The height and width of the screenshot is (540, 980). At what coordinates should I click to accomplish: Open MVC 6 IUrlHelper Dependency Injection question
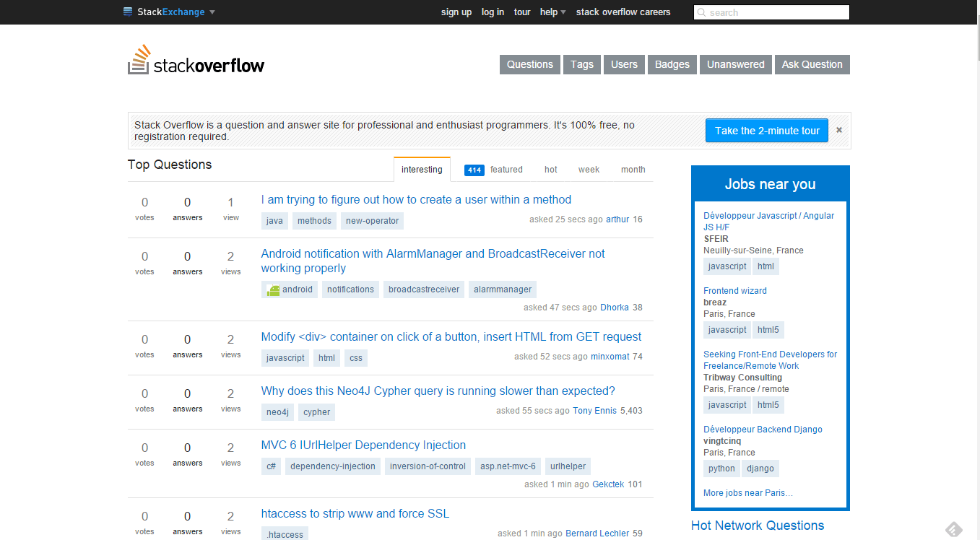[x=363, y=445]
